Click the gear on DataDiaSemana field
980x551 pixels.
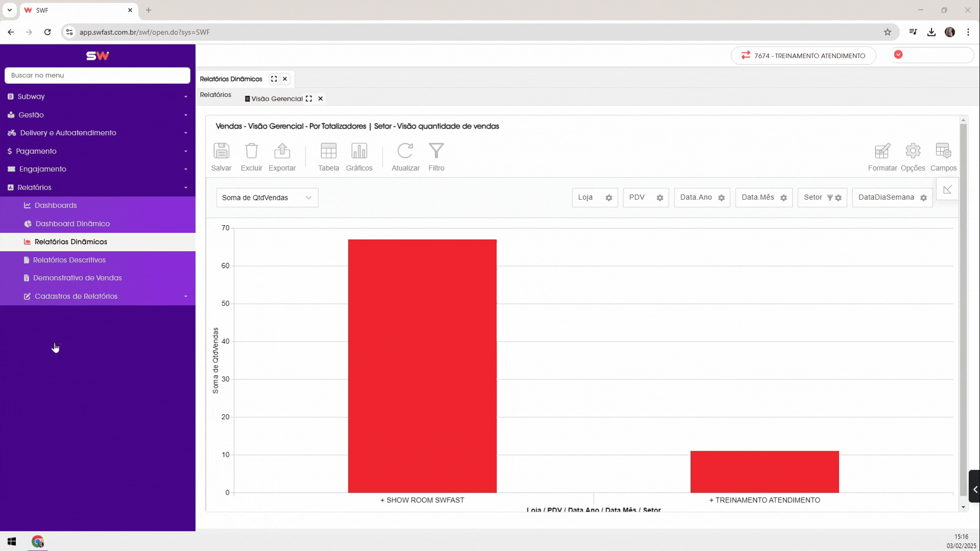click(x=923, y=198)
